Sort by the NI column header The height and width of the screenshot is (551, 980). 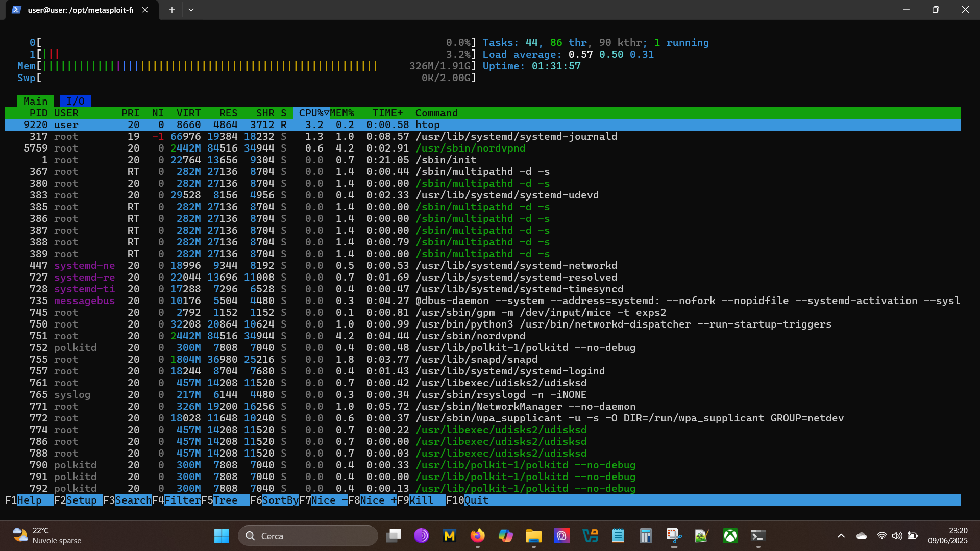pos(158,113)
